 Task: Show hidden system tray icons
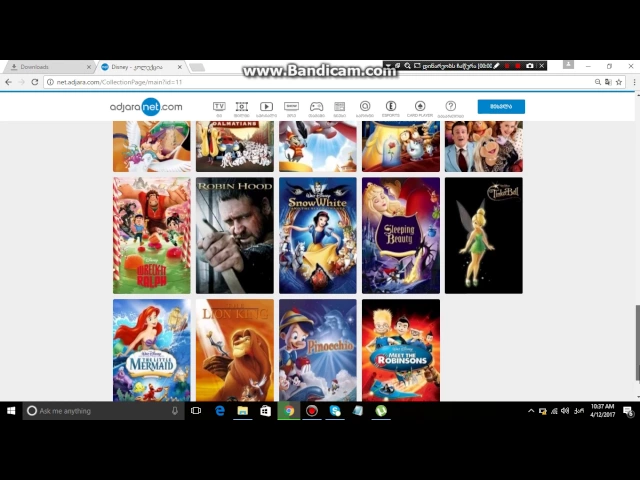531,411
